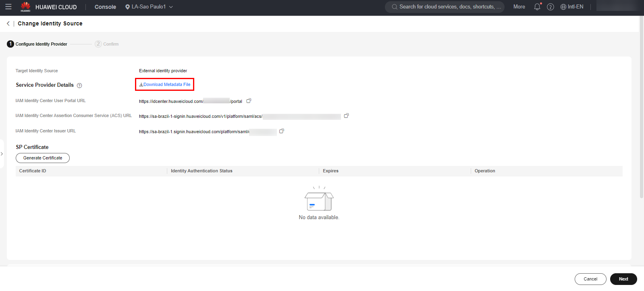Open the More menu in top bar
Image resolution: width=644 pixels, height=291 pixels.
[519, 7]
